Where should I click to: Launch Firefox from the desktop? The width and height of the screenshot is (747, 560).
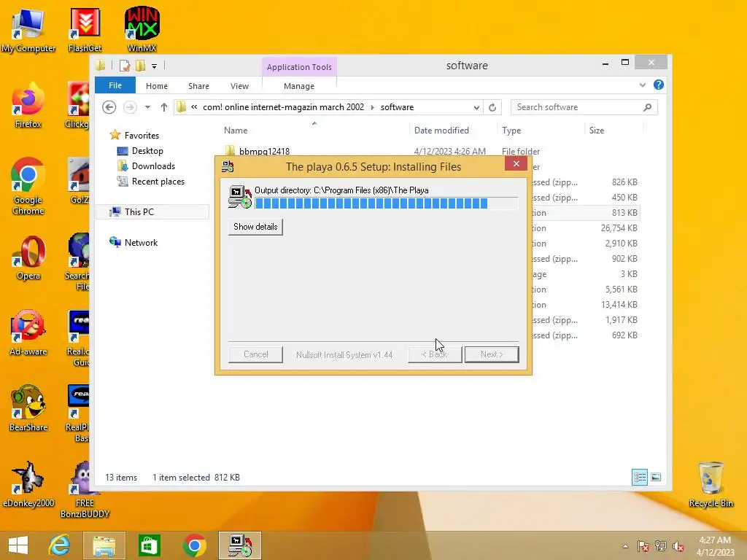28,106
